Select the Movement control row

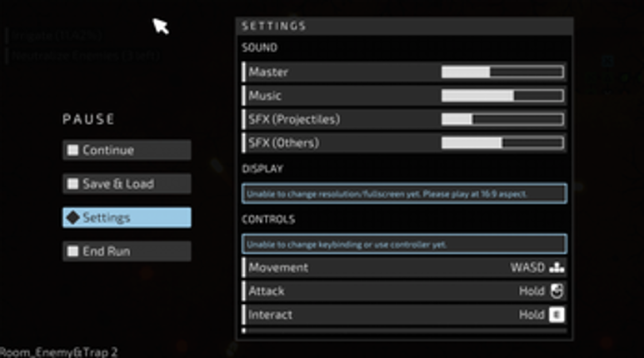coord(404,268)
